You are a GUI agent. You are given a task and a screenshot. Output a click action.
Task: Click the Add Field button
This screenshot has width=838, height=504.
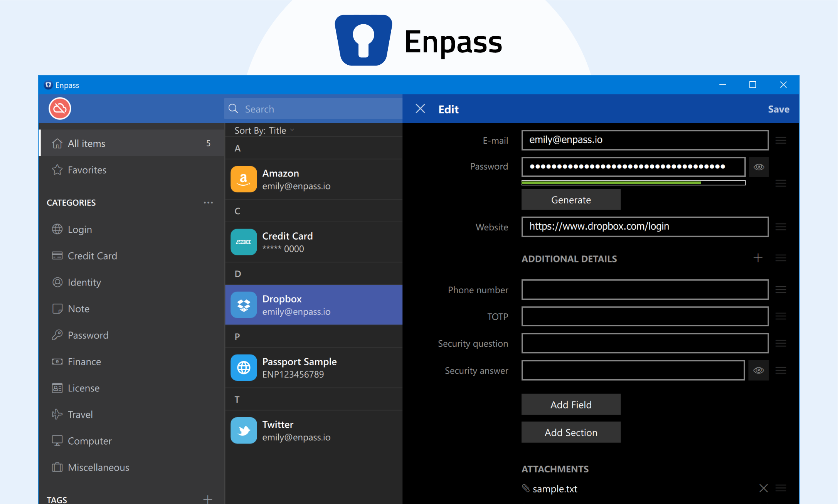click(x=571, y=405)
